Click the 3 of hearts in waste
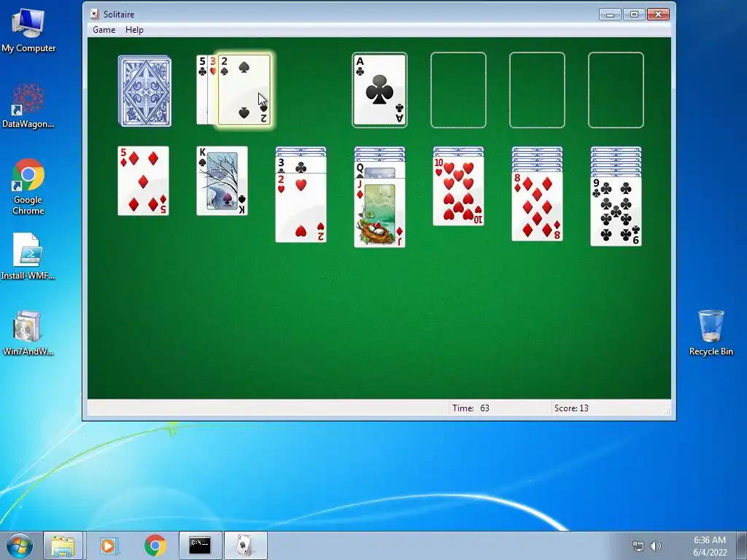 pos(213,90)
